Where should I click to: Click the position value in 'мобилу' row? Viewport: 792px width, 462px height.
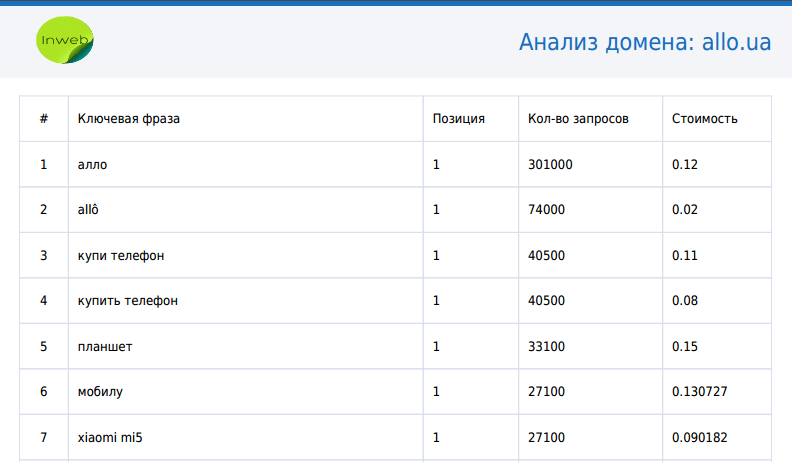(x=436, y=391)
